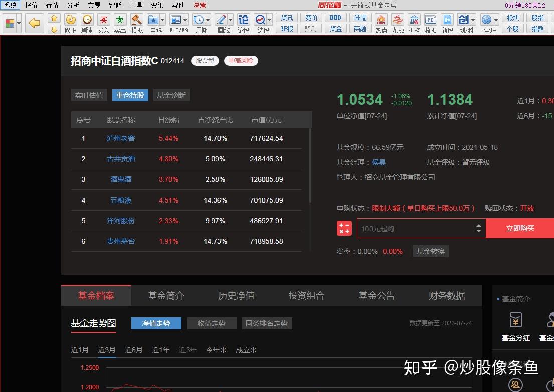
Task: Switch to the 基金诊断 view
Action: 171,95
